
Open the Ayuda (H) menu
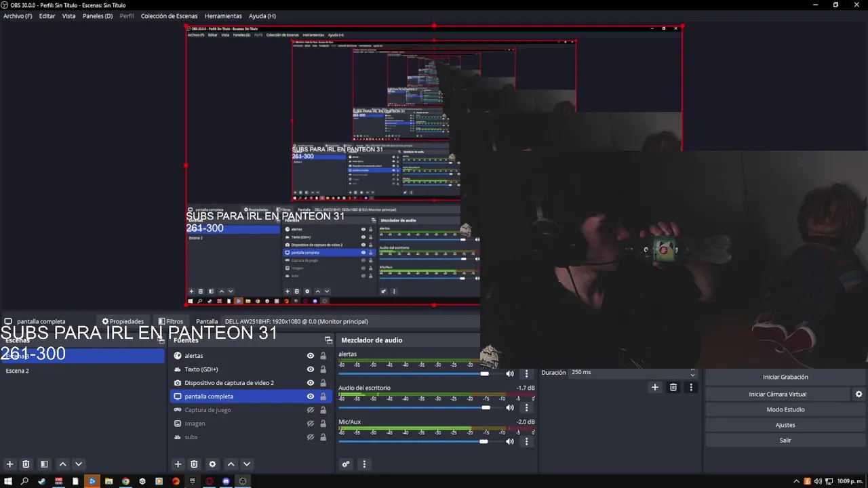pos(262,16)
